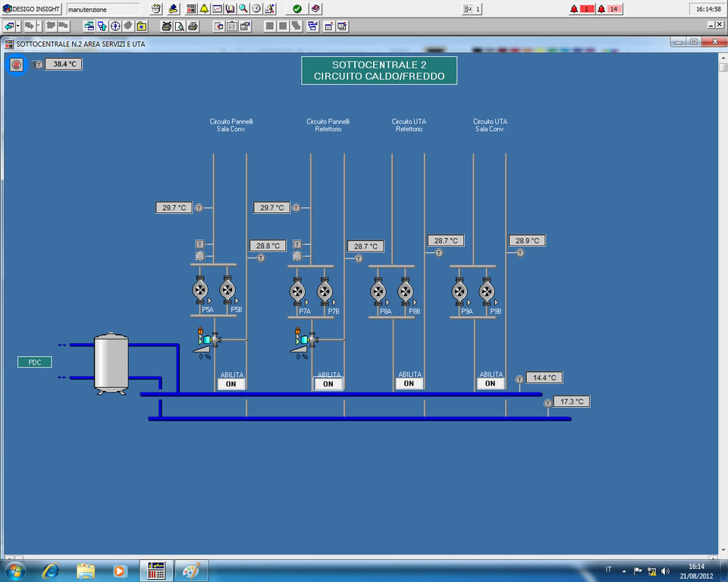Click the manutenzione user field
The image size is (728, 582).
click(103, 9)
